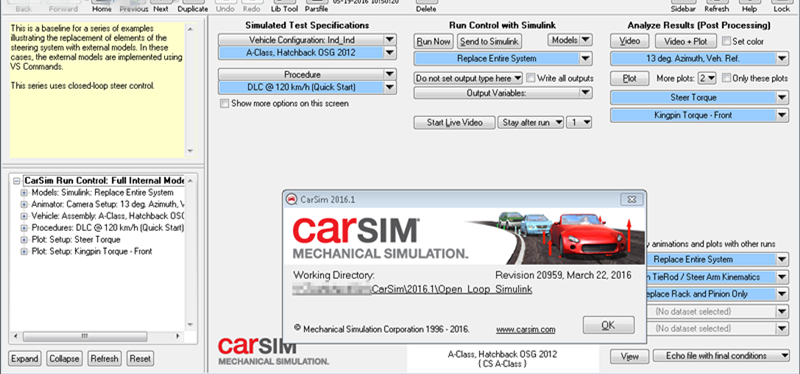
Task: Open the www.carsim.com link
Action: point(526,330)
